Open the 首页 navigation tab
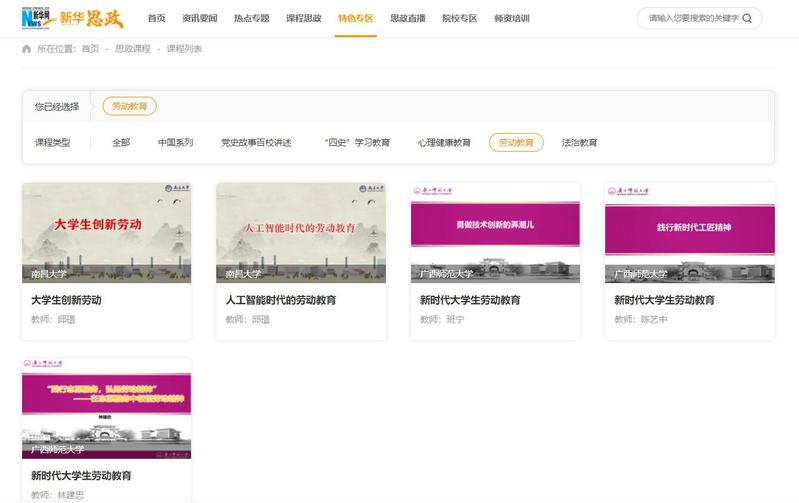Viewport: 799px width, 503px height. click(x=156, y=18)
